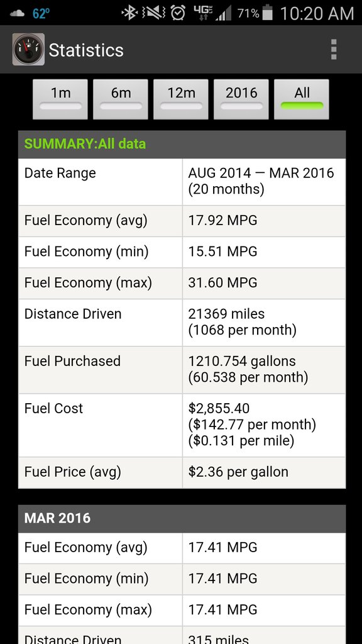Tap the fuel gauge app icon
This screenshot has width=362, height=644.
(x=28, y=50)
